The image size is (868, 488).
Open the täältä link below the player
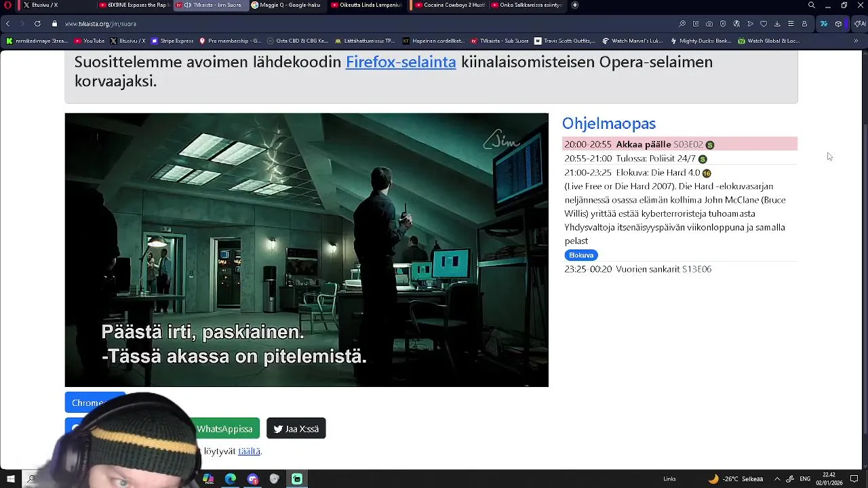click(249, 451)
